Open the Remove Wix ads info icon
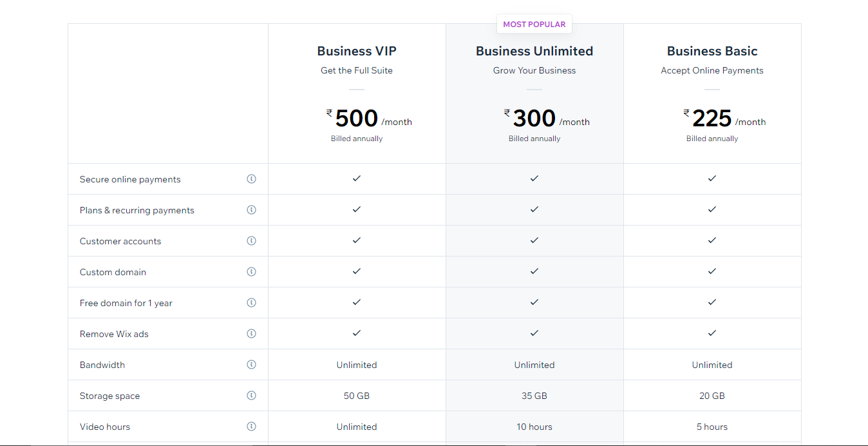This screenshot has width=868, height=446. [251, 334]
